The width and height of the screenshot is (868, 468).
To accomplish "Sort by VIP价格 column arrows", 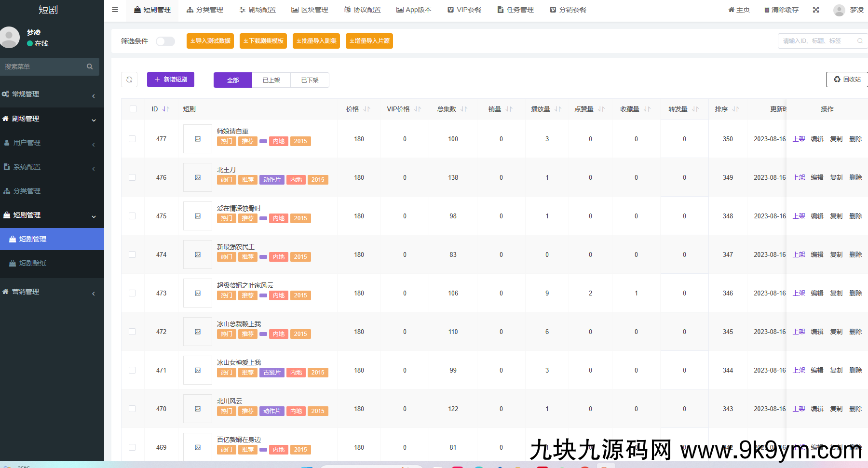I will (418, 109).
